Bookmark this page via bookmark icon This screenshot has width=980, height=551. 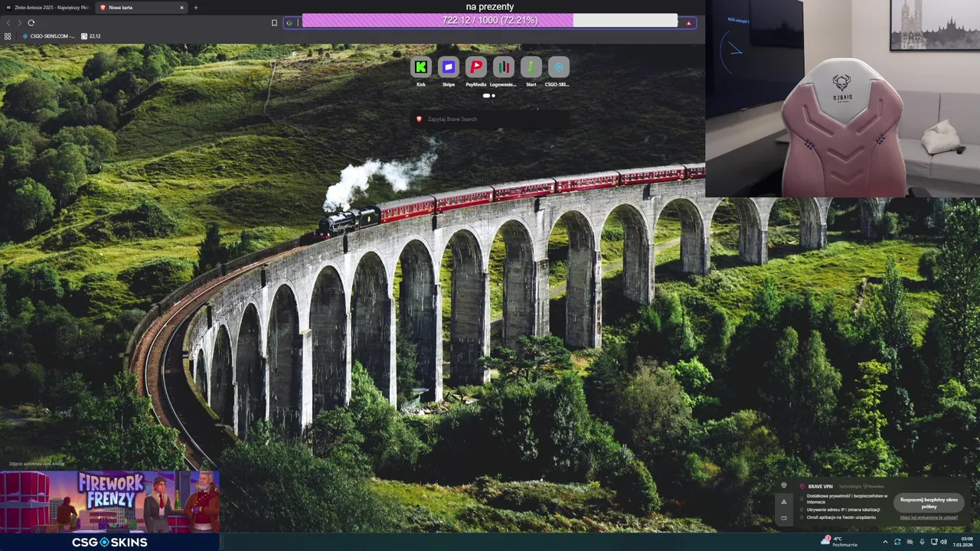[x=274, y=23]
